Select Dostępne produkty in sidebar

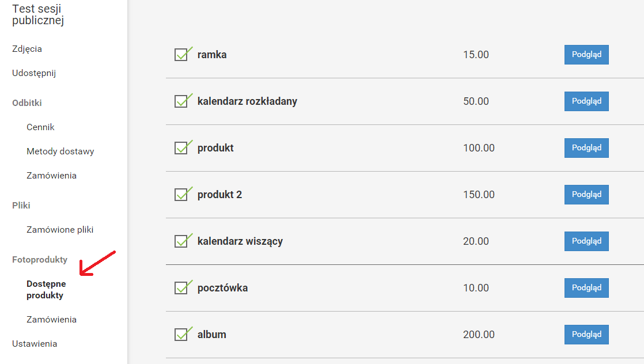46,290
